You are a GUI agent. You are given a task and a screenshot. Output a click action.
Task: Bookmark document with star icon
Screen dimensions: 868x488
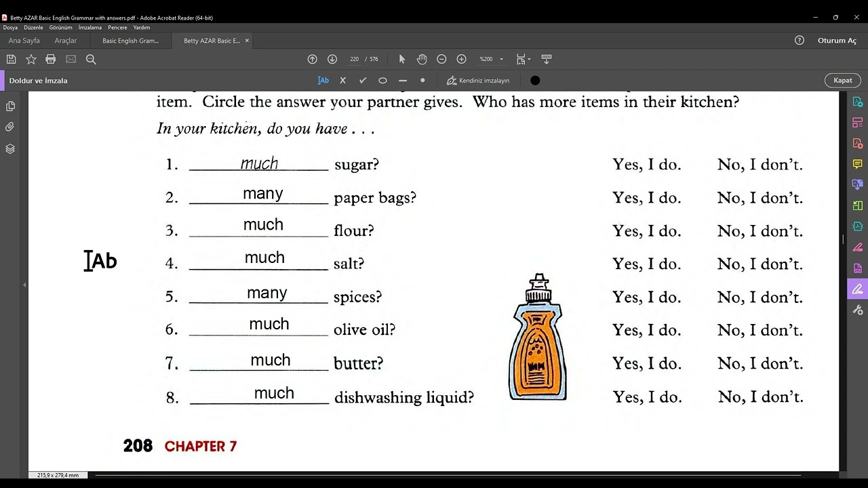[31, 59]
